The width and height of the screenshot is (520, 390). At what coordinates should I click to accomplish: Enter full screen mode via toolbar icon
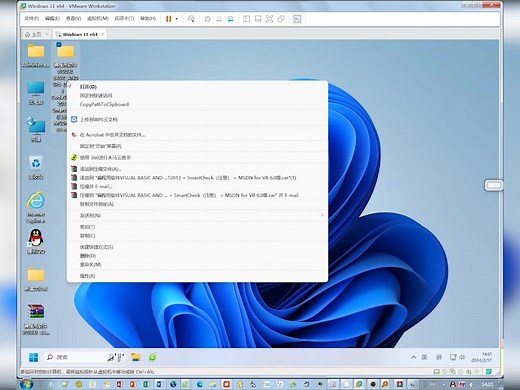point(269,19)
